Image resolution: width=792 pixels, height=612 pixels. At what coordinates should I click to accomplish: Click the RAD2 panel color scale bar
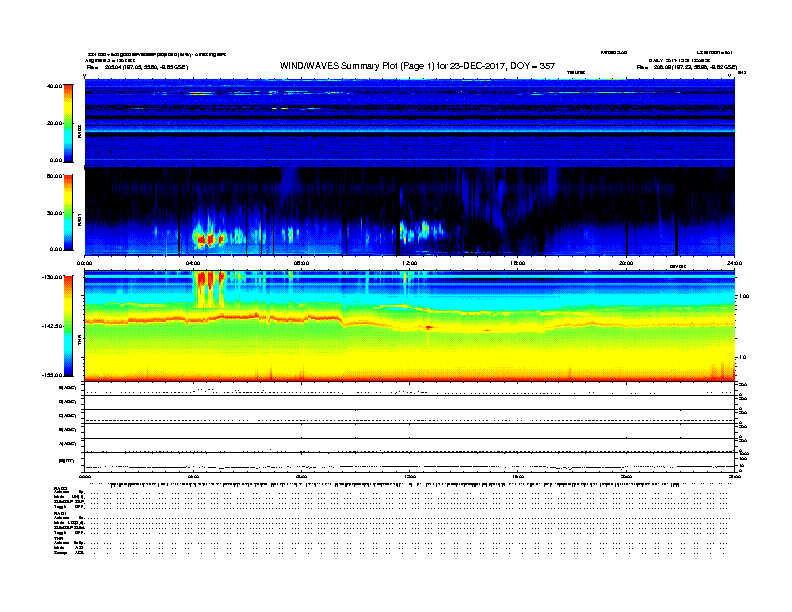(68, 123)
